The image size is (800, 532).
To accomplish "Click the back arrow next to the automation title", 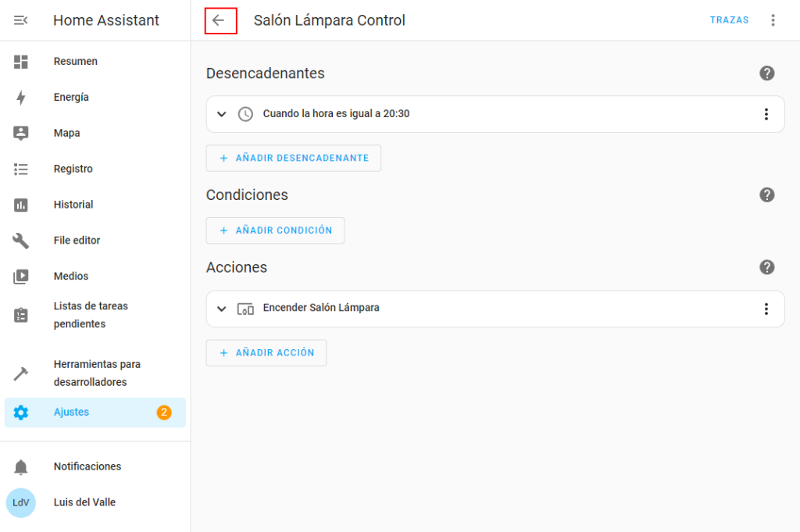I will tap(219, 20).
